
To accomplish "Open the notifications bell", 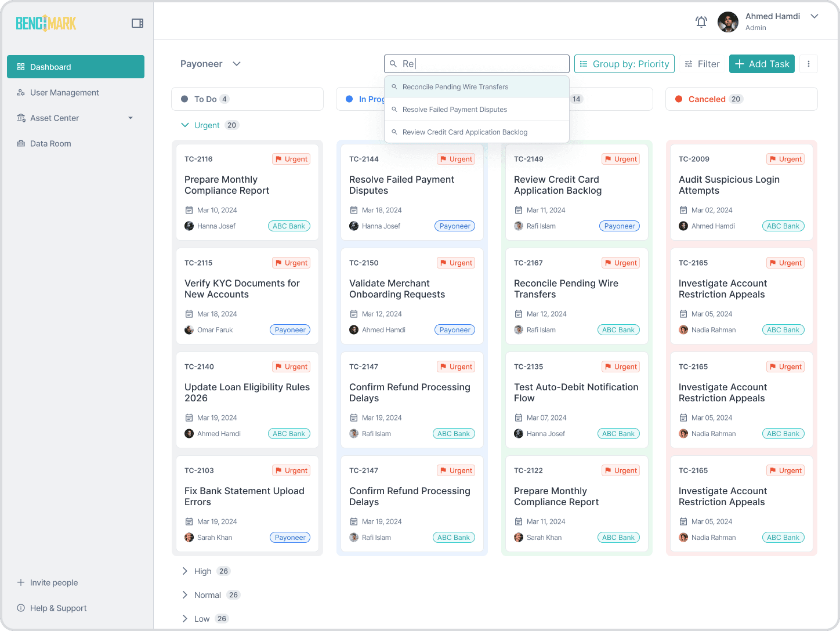I will click(x=701, y=22).
